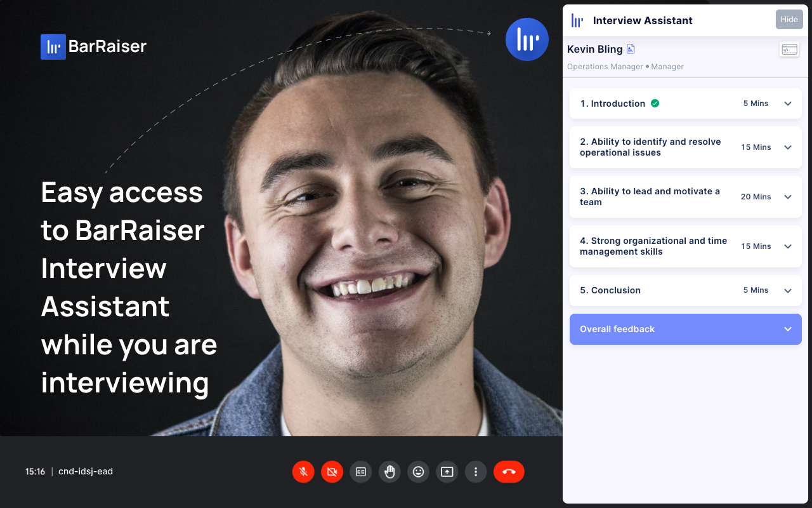
Task: Turn the camera back on
Action: pyautogui.click(x=332, y=472)
